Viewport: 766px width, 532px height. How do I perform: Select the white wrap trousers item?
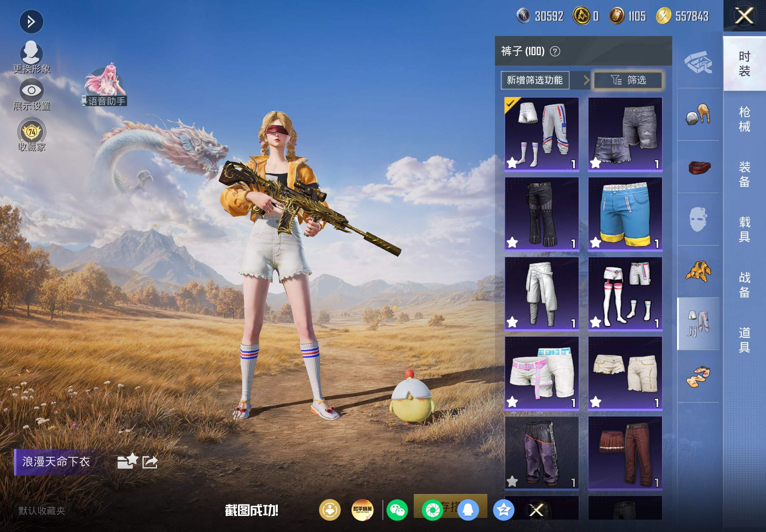(x=542, y=294)
